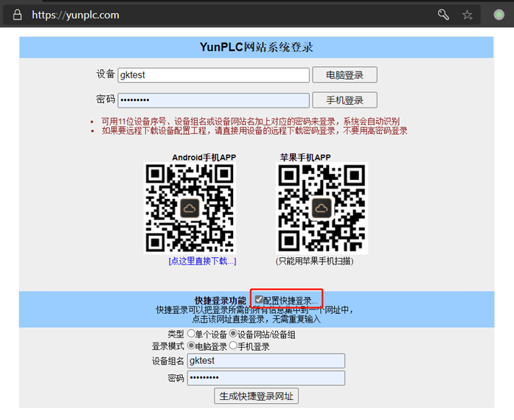Open the 点这里直接下载 link
The height and width of the screenshot is (420, 514).
click(x=202, y=261)
